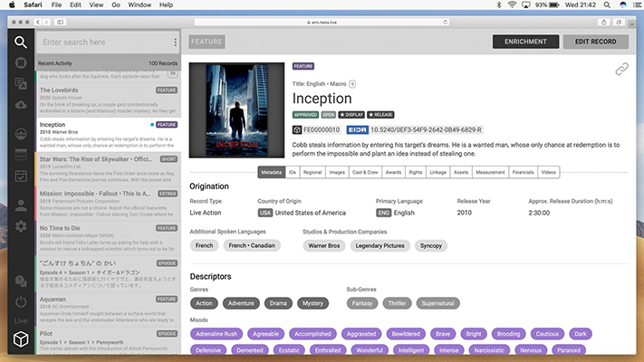Open the settings gear in left sidebar

click(x=20, y=225)
